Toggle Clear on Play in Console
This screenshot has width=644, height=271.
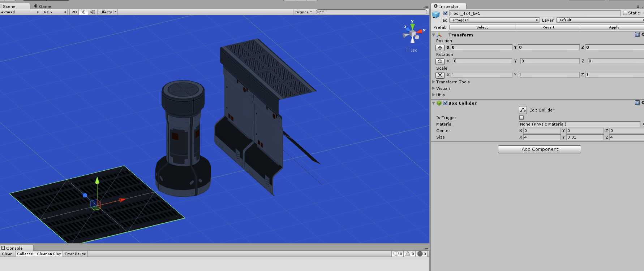[49, 254]
